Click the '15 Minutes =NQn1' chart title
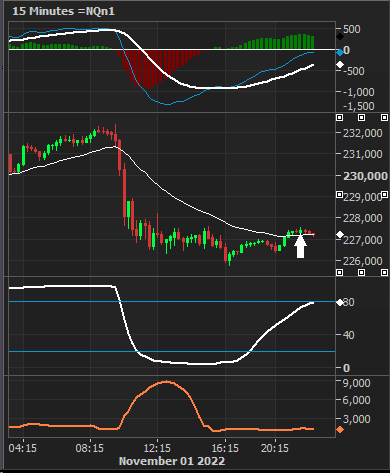390x473 pixels. pos(63,11)
